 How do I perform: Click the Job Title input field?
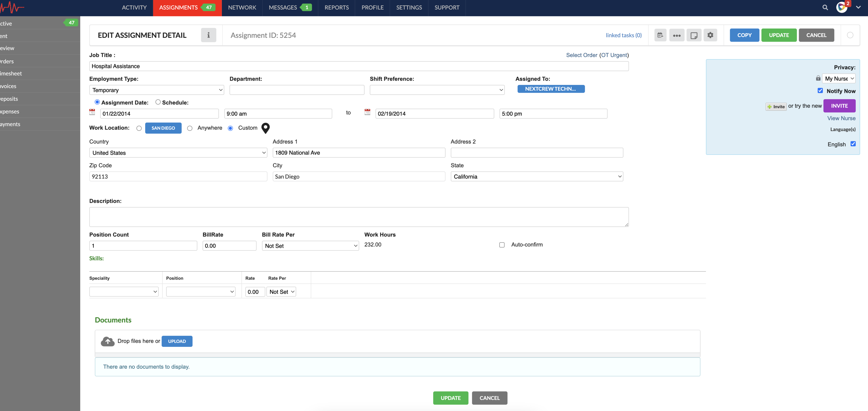pyautogui.click(x=359, y=66)
